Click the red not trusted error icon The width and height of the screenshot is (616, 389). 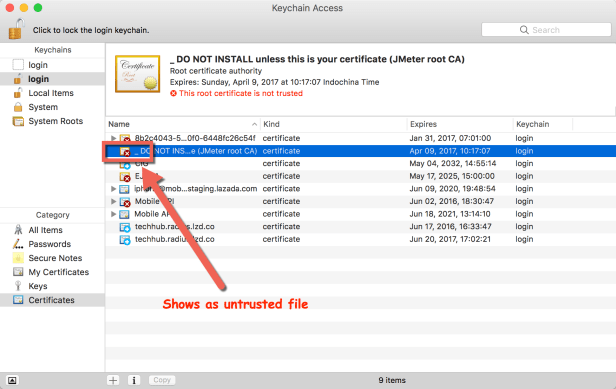pos(173,94)
